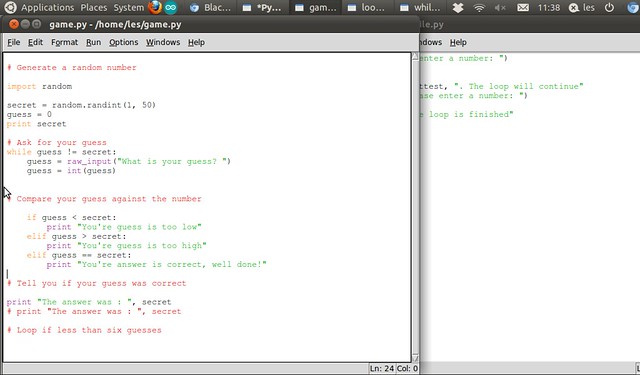The width and height of the screenshot is (640, 375).
Task: Click the 'elif guess > secret:' line
Action: [x=77, y=237]
